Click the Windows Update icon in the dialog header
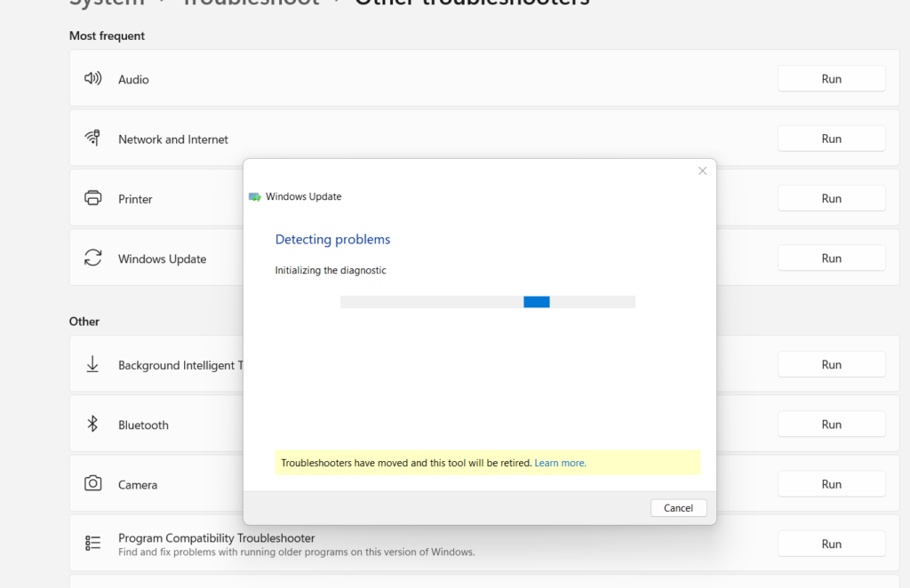 [255, 196]
